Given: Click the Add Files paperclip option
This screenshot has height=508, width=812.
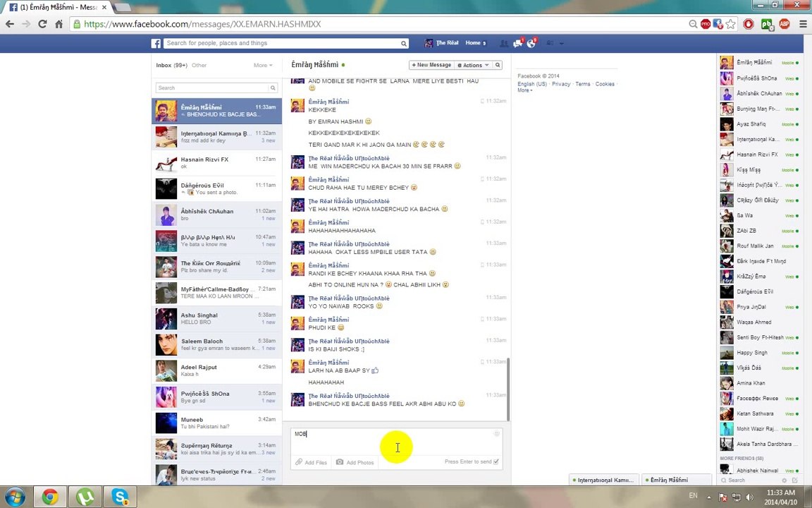Looking at the screenshot, I should tap(312, 462).
